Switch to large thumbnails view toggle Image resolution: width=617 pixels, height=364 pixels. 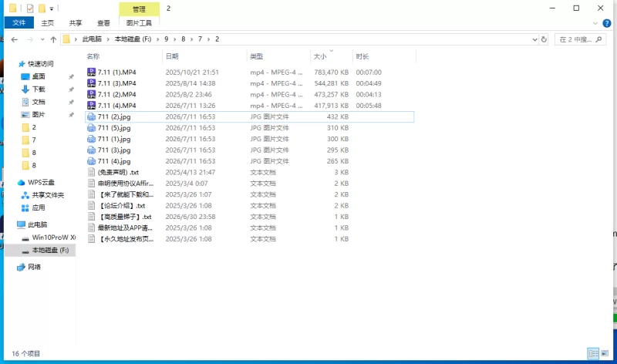605,353
